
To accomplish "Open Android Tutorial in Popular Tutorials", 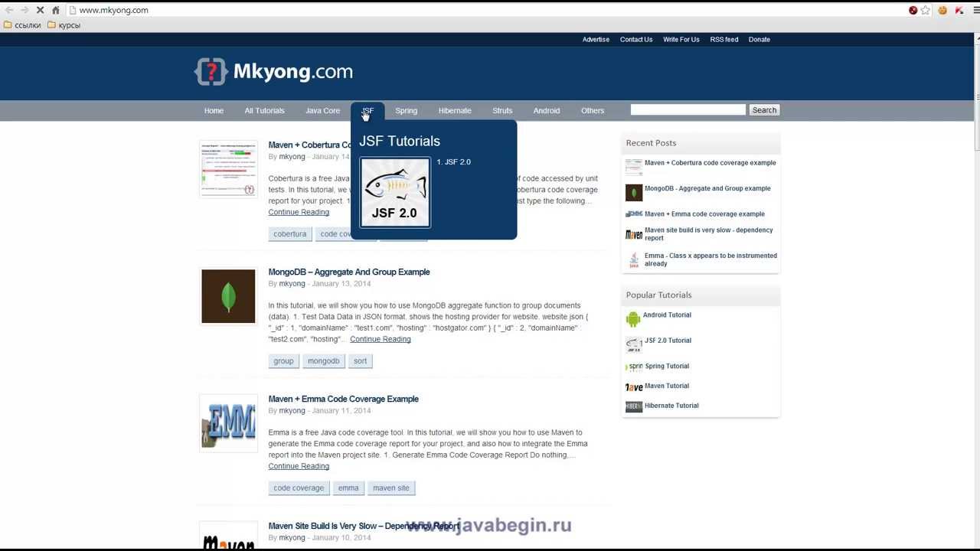I will point(668,315).
